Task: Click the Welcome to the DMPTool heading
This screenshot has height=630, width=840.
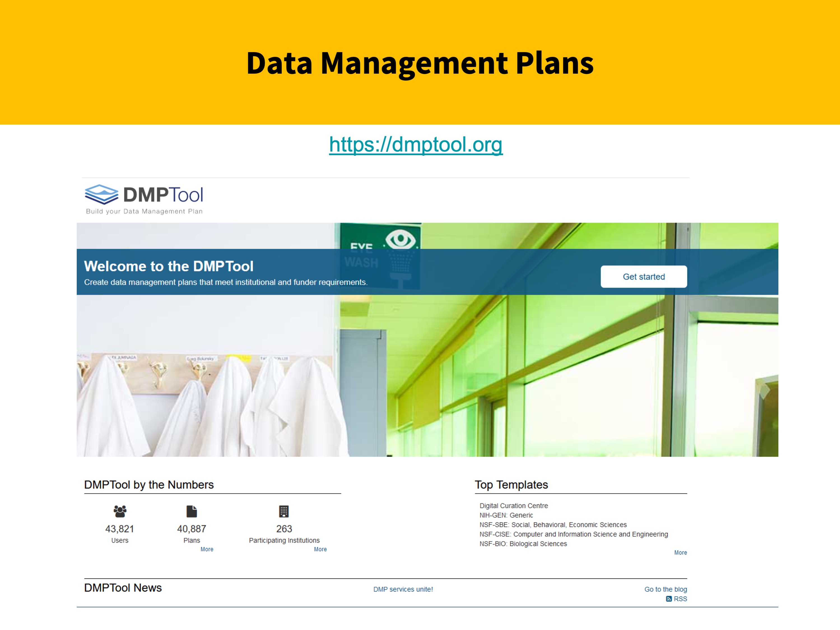Action: click(169, 266)
